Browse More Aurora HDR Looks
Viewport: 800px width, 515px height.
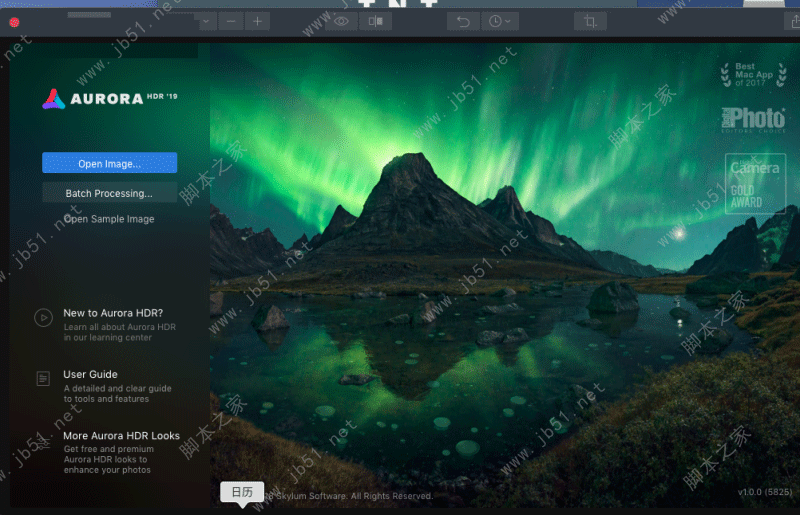(121, 436)
